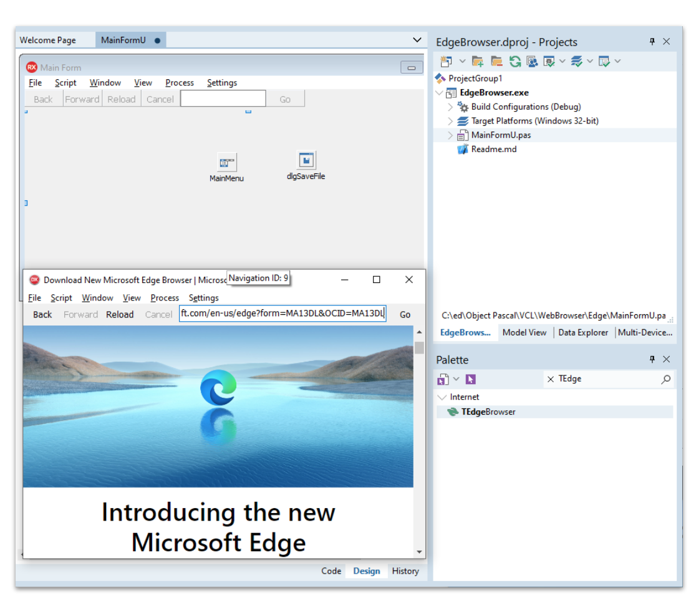The width and height of the screenshot is (696, 616).
Task: Click the Palette categories icon
Action: tap(443, 379)
